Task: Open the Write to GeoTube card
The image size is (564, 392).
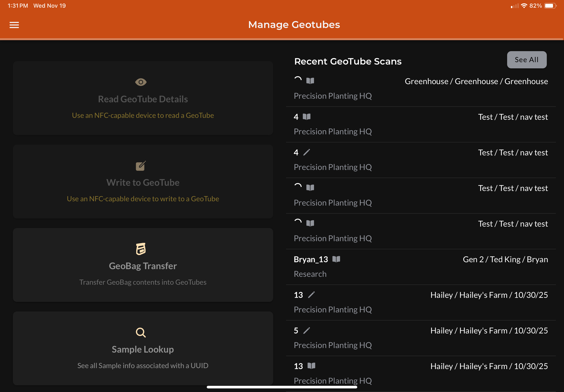Action: coord(143,181)
